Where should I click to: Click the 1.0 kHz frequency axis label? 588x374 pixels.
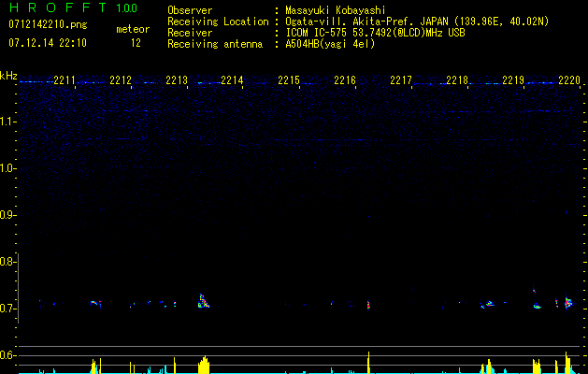pos(7,168)
